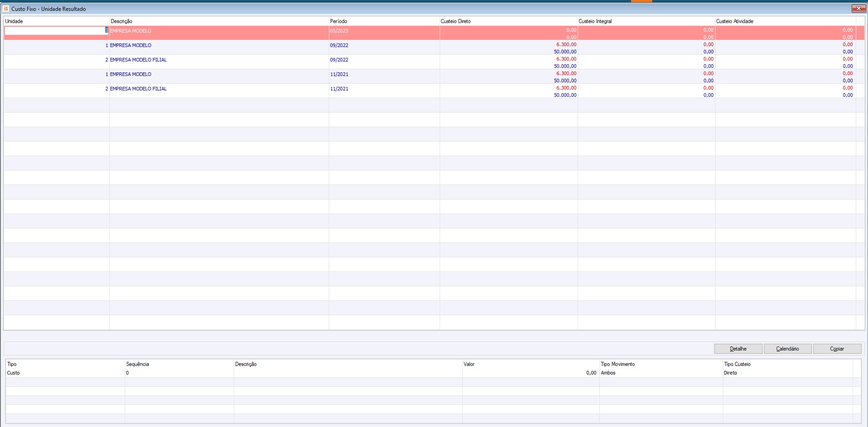This screenshot has height=427, width=868.
Task: Select unit 1 EMPRESA MODELO for 09/2022
Action: [131, 45]
